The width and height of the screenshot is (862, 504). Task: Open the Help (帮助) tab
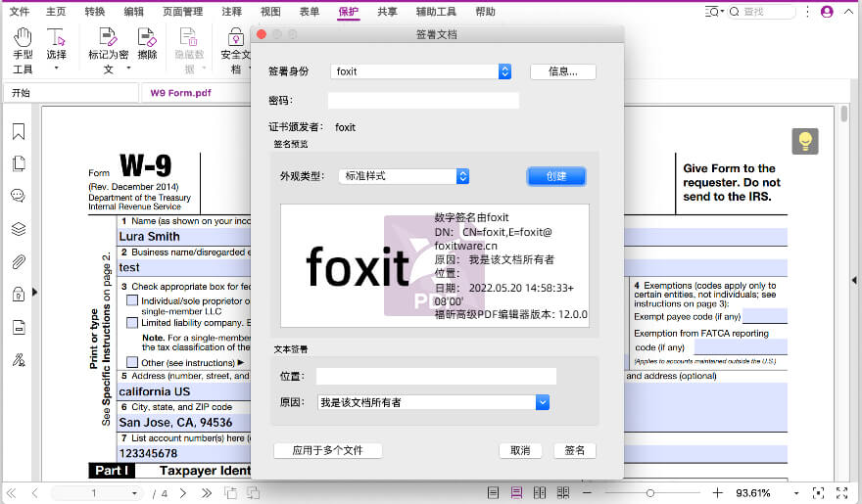pyautogui.click(x=485, y=12)
